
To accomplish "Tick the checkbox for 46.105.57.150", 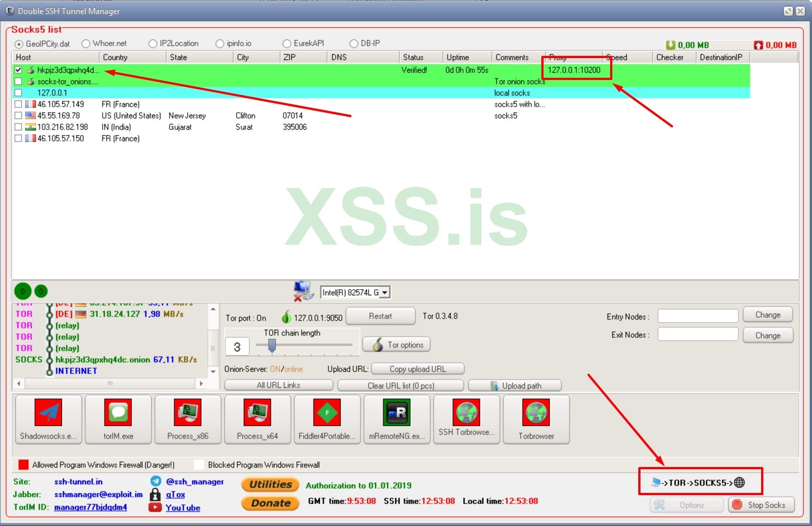I will pyautogui.click(x=18, y=138).
